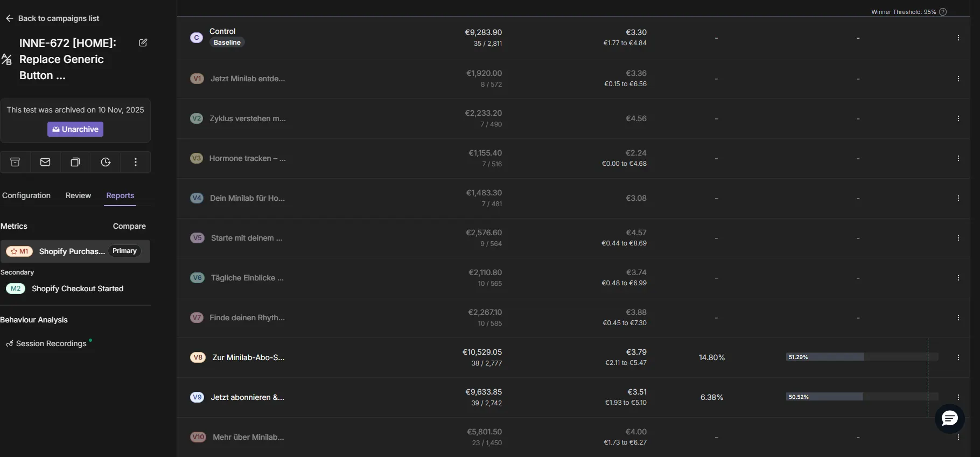
Task: Open the Control row options menu
Action: click(958, 38)
